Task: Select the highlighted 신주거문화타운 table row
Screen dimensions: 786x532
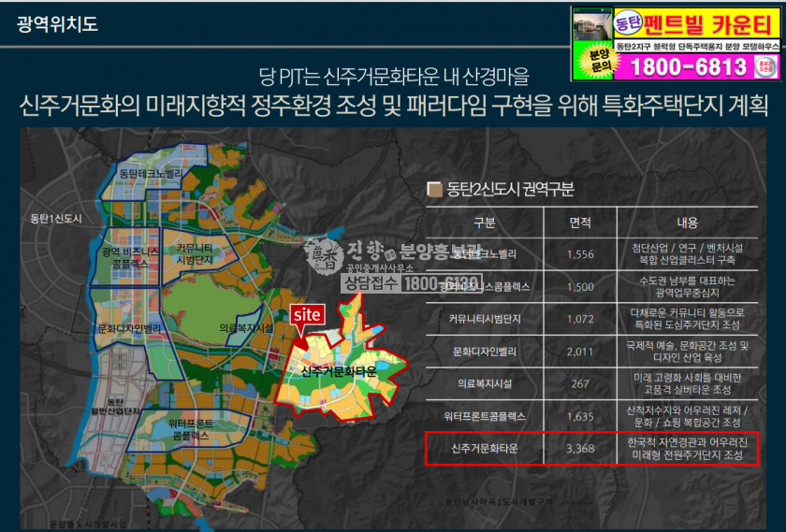Action: pos(590,449)
